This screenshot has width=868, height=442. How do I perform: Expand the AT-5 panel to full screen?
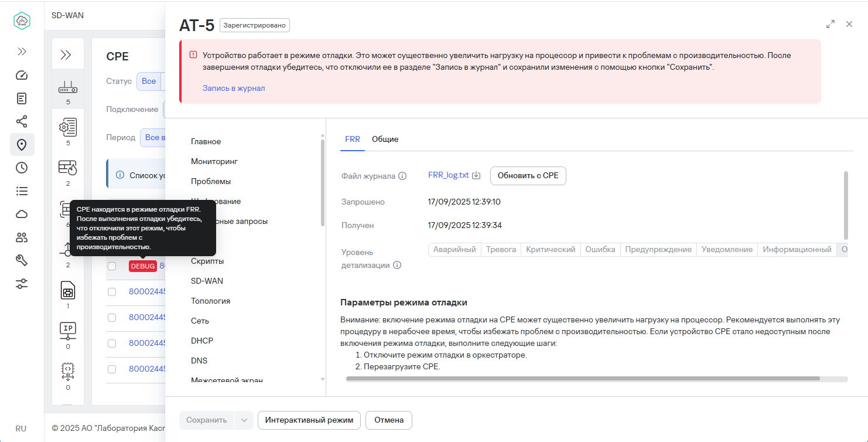click(x=830, y=24)
